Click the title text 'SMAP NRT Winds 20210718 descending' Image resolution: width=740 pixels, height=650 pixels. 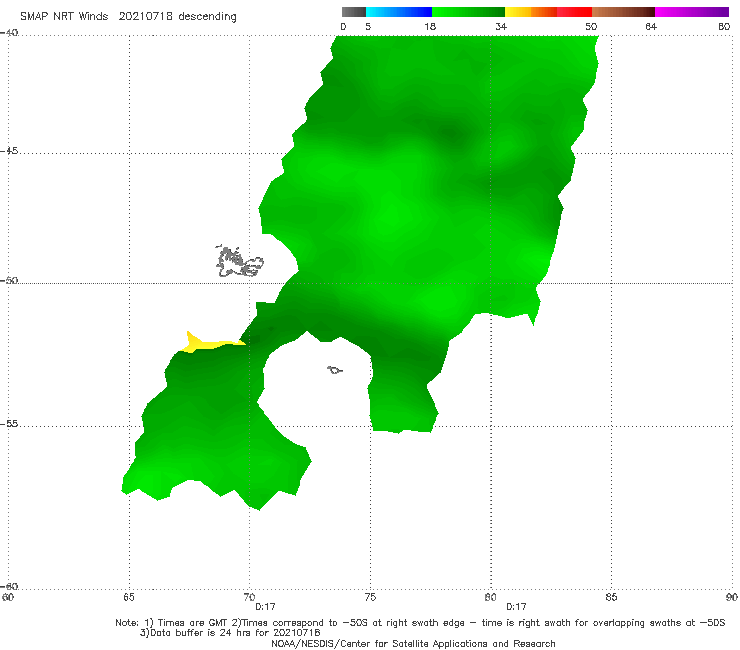point(128,16)
